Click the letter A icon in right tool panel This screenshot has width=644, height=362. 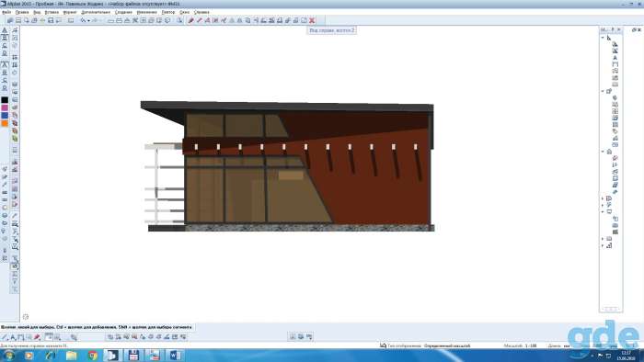[615, 58]
